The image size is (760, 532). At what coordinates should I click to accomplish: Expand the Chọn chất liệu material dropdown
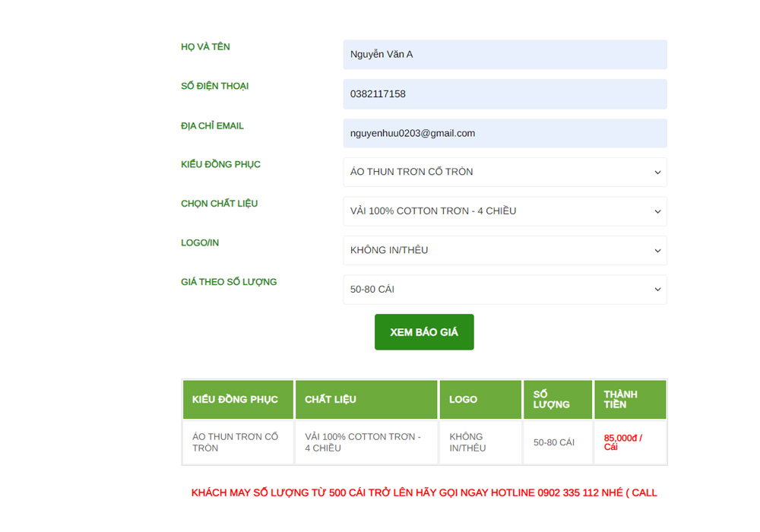[x=505, y=211]
